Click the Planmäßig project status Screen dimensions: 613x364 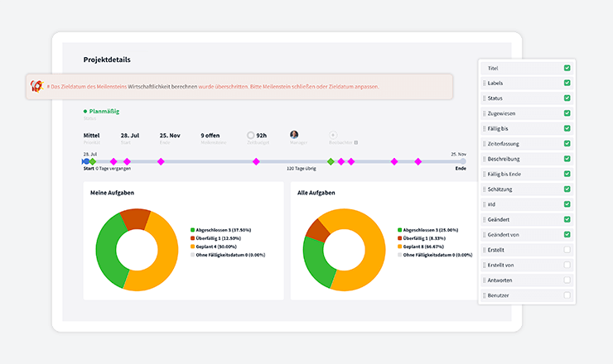click(x=101, y=112)
